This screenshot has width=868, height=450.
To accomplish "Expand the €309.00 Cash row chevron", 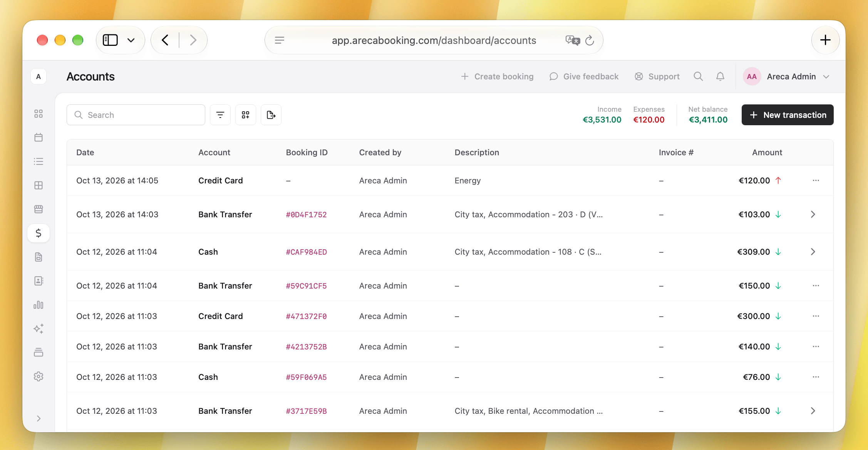I will (813, 252).
